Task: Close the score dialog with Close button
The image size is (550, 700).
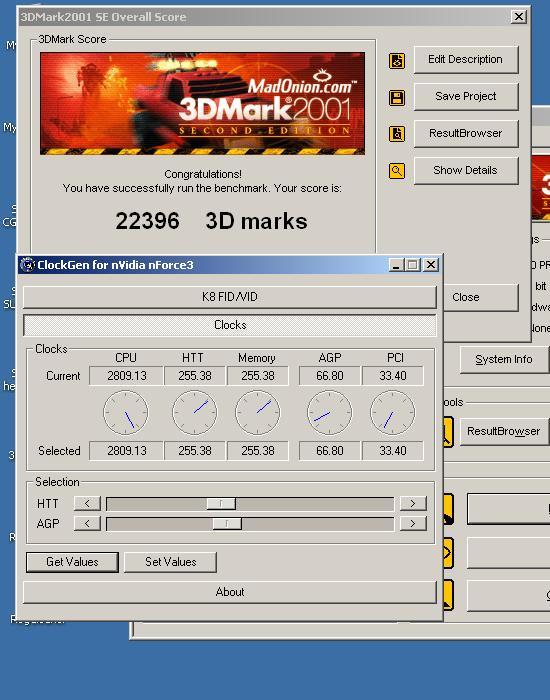Action: (480, 297)
